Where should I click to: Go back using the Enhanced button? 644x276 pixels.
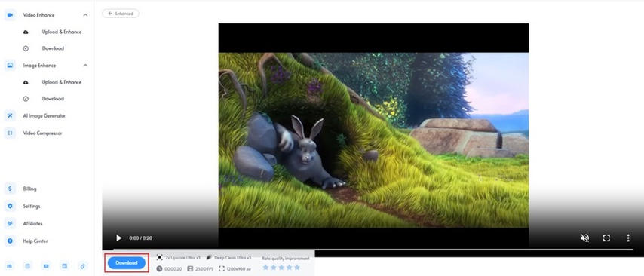pos(121,14)
